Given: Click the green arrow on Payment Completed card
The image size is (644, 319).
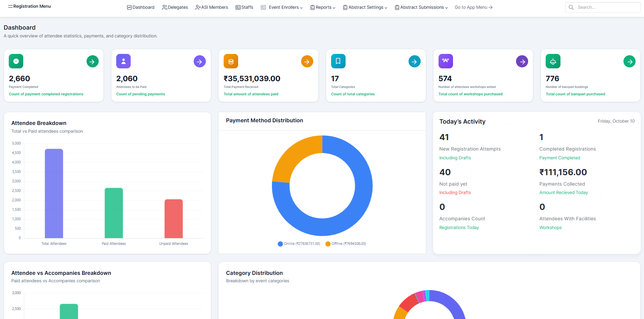Looking at the screenshot, I should click(x=92, y=62).
